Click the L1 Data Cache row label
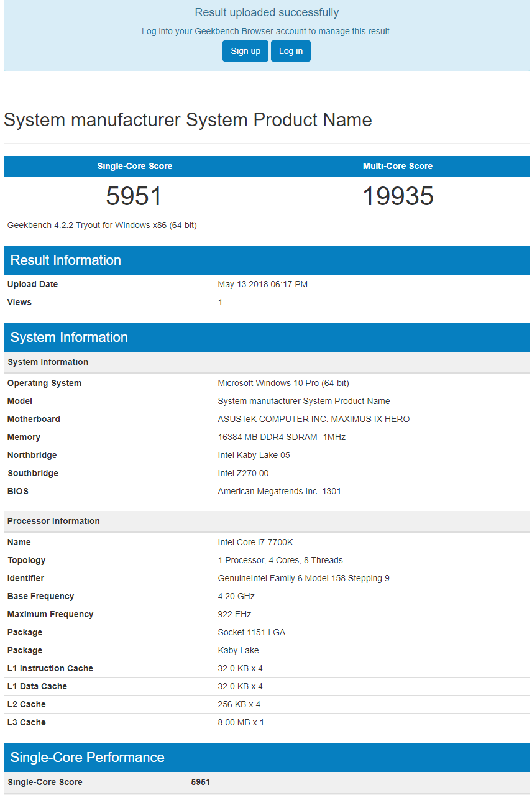Screen dimensions: 532x795 pos(37,686)
